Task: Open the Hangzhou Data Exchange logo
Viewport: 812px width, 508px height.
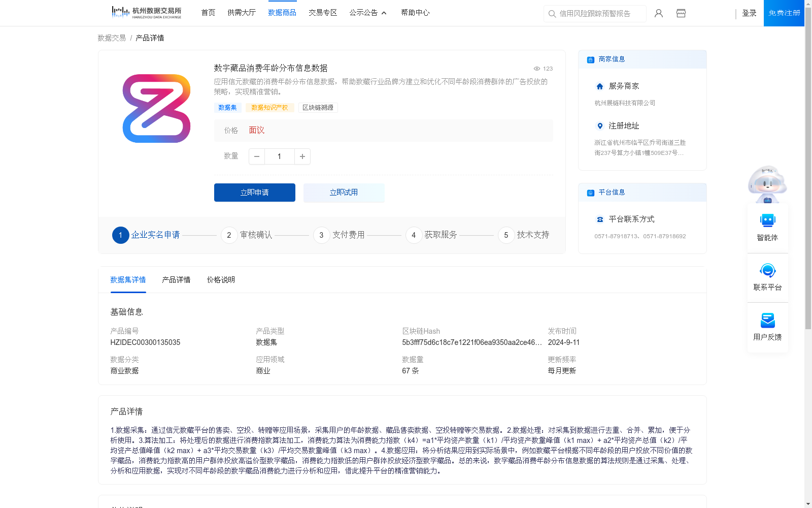Action: tap(146, 13)
